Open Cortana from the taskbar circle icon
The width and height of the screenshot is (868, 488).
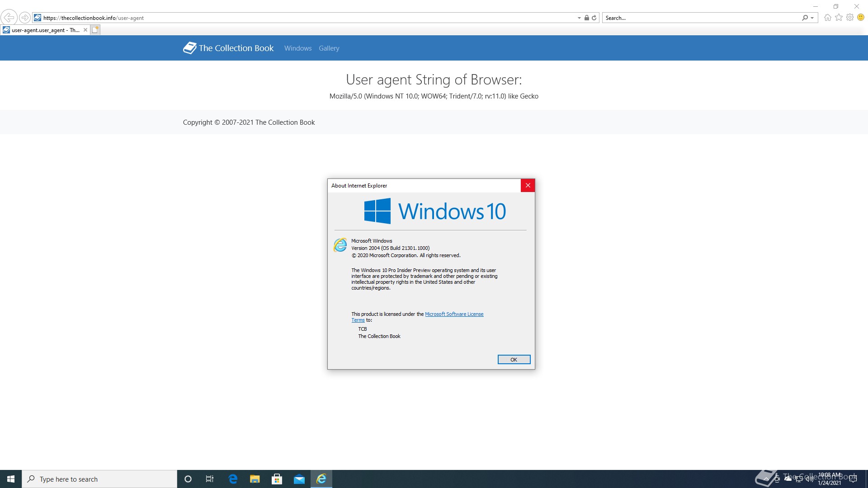(188, 479)
